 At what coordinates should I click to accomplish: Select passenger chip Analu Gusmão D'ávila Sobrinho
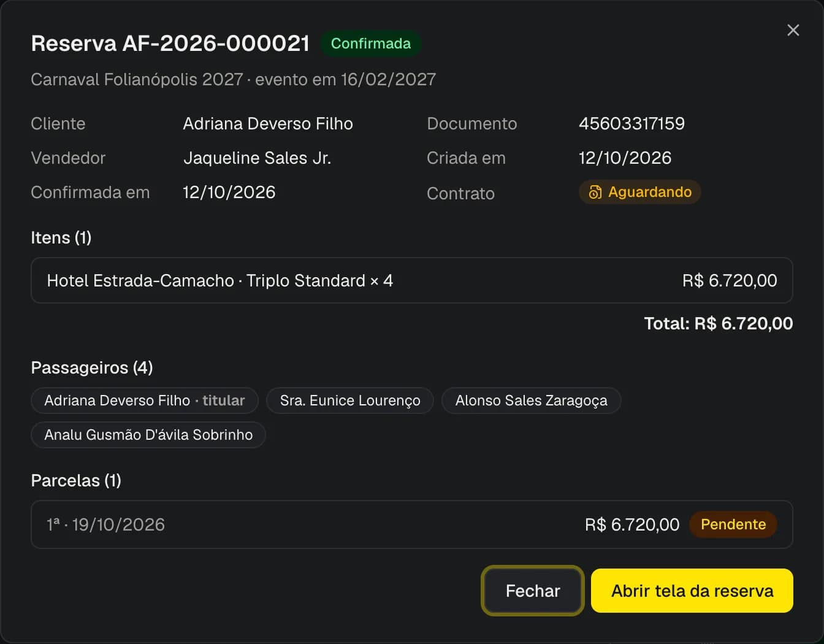point(148,435)
